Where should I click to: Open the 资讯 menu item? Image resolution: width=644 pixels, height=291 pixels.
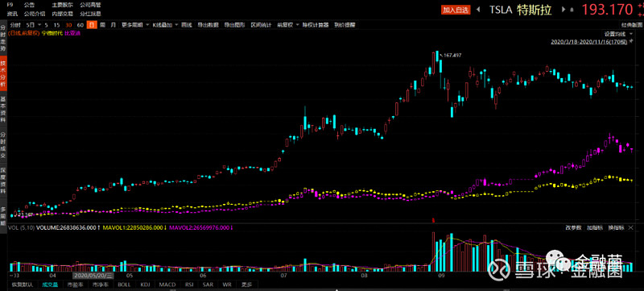[x=12, y=14]
